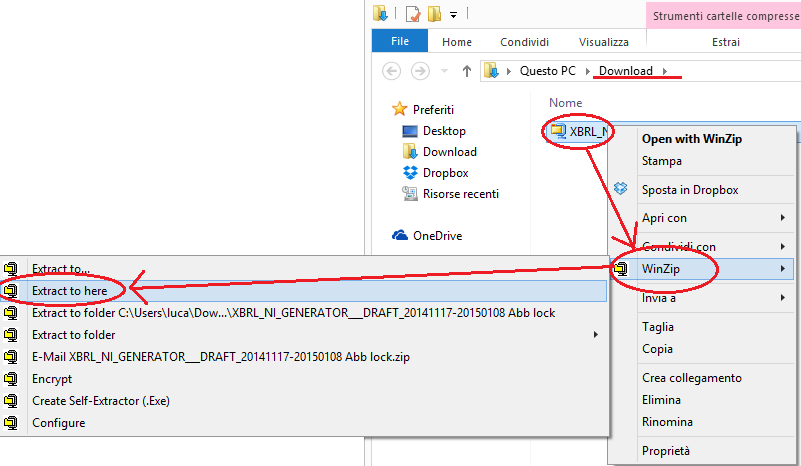The image size is (801, 466).
Task: Click the up arrow navigation button
Action: point(466,71)
